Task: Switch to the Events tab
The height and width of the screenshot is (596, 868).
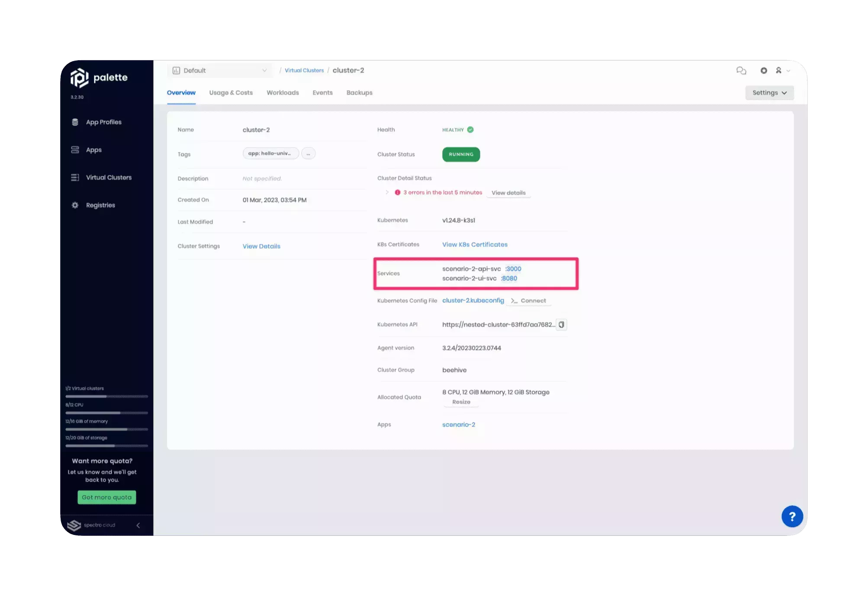Action: coord(322,92)
